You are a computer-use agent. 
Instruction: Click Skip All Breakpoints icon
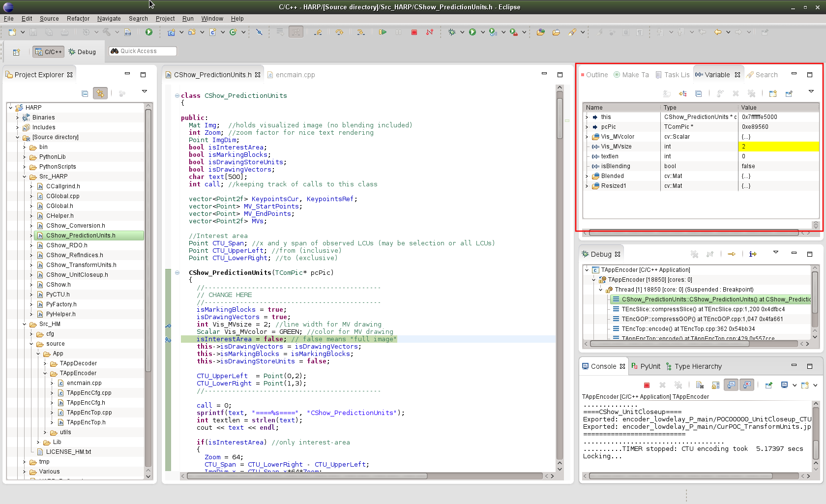pos(259,32)
